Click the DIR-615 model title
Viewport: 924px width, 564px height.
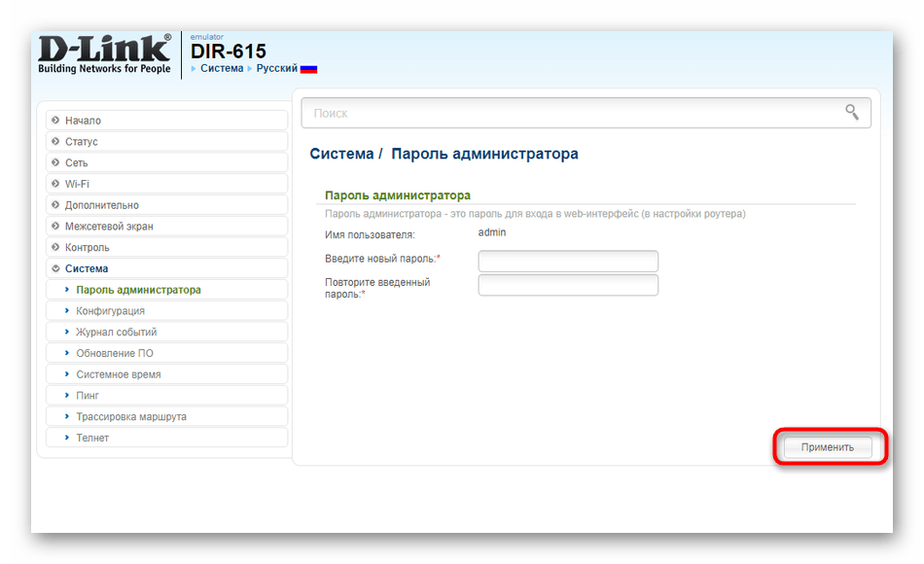[x=229, y=52]
